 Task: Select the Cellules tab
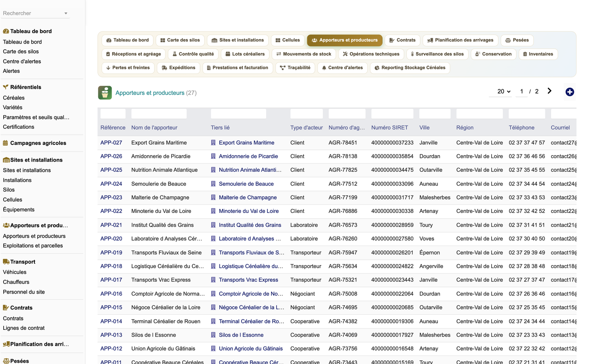pos(288,40)
